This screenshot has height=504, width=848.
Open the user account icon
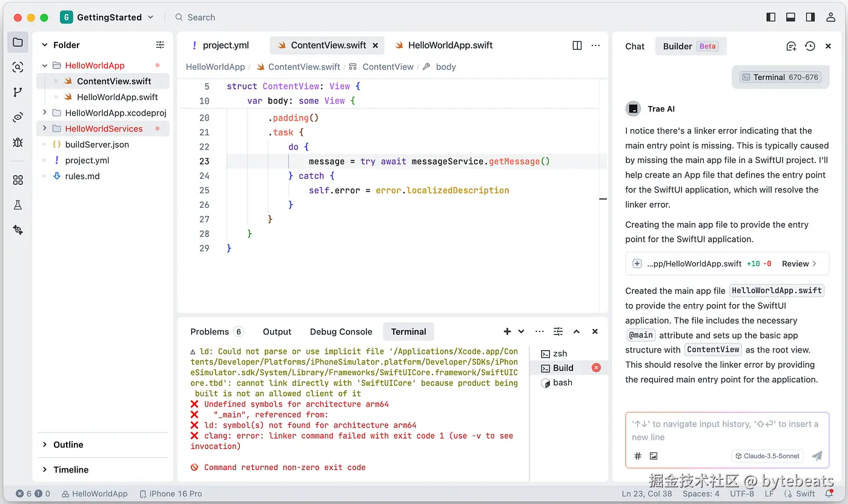point(830,17)
